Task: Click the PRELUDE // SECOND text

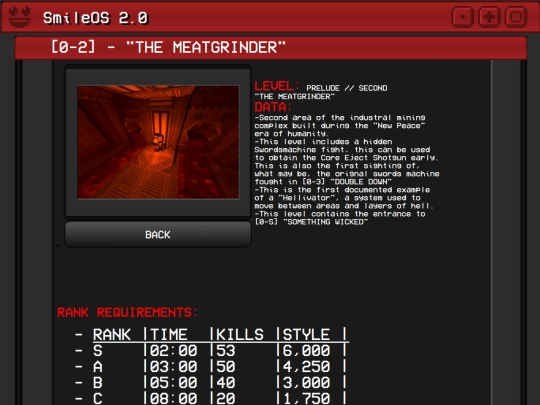Action: point(347,88)
